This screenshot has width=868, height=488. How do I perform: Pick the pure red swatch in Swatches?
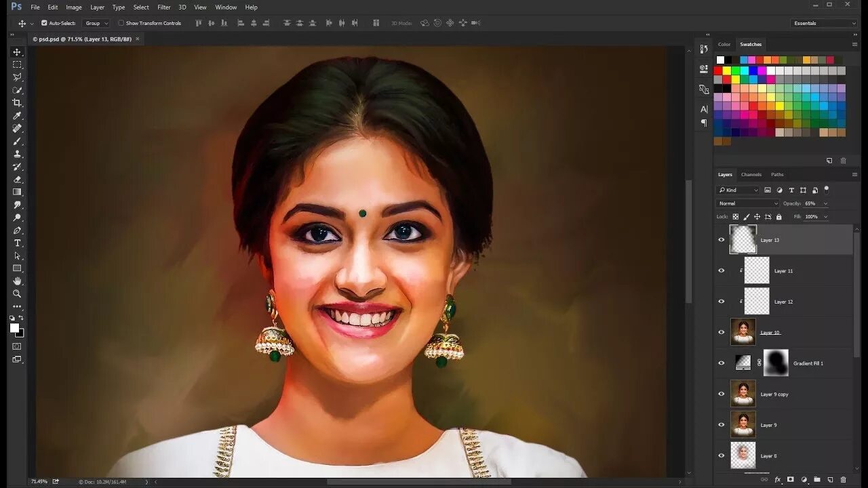(x=719, y=70)
